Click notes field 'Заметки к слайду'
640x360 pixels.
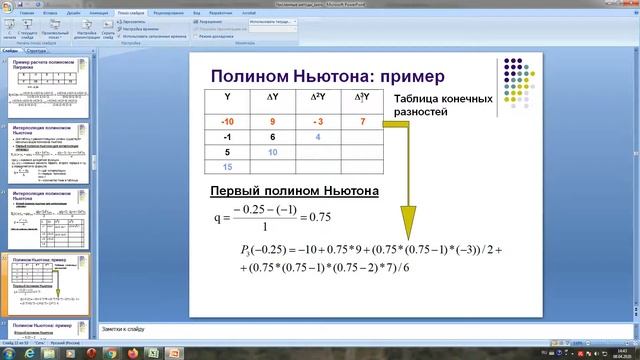(365, 329)
